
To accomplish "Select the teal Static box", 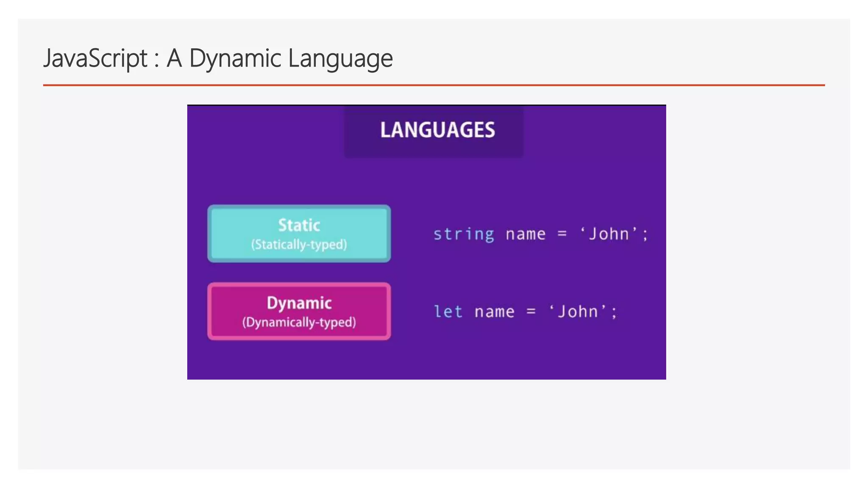I will [299, 233].
